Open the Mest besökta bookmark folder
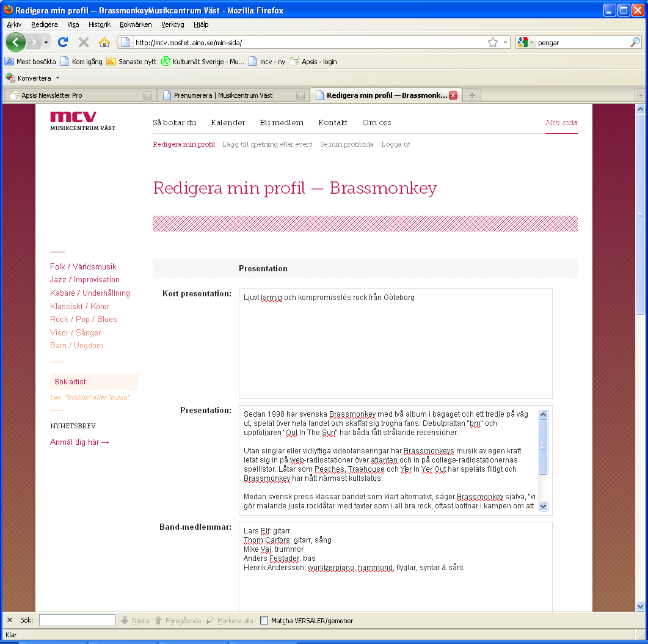 pyautogui.click(x=30, y=62)
